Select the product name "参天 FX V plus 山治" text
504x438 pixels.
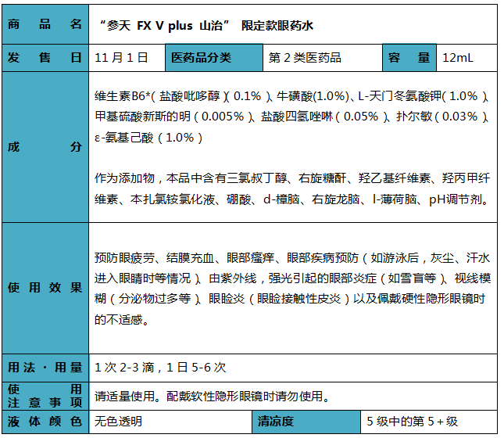[164, 26]
